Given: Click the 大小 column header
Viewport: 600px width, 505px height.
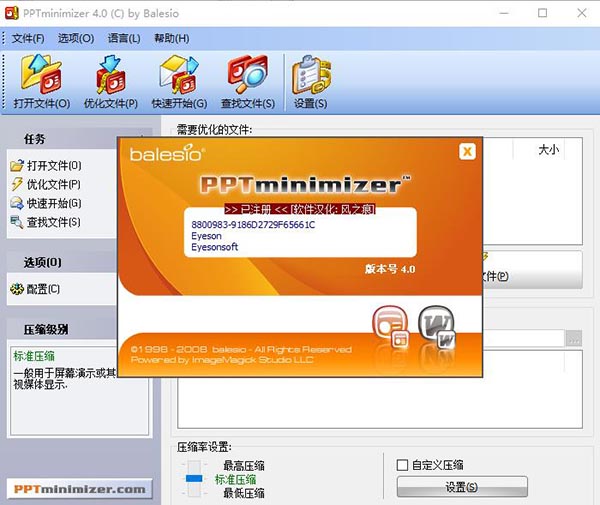Looking at the screenshot, I should [x=549, y=149].
